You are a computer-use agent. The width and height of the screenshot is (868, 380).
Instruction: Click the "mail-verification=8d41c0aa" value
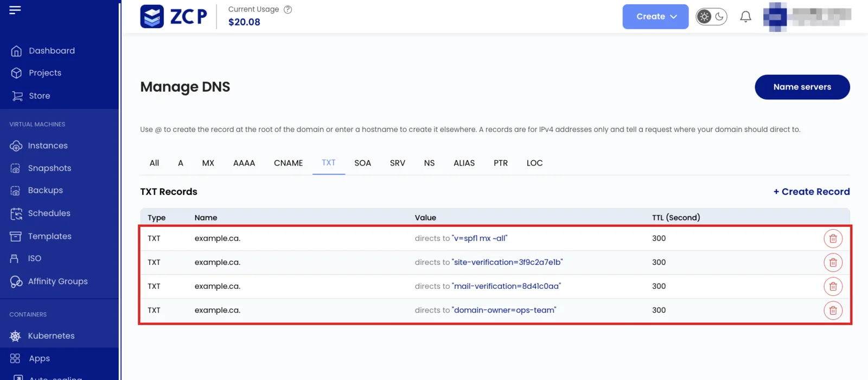tap(506, 286)
